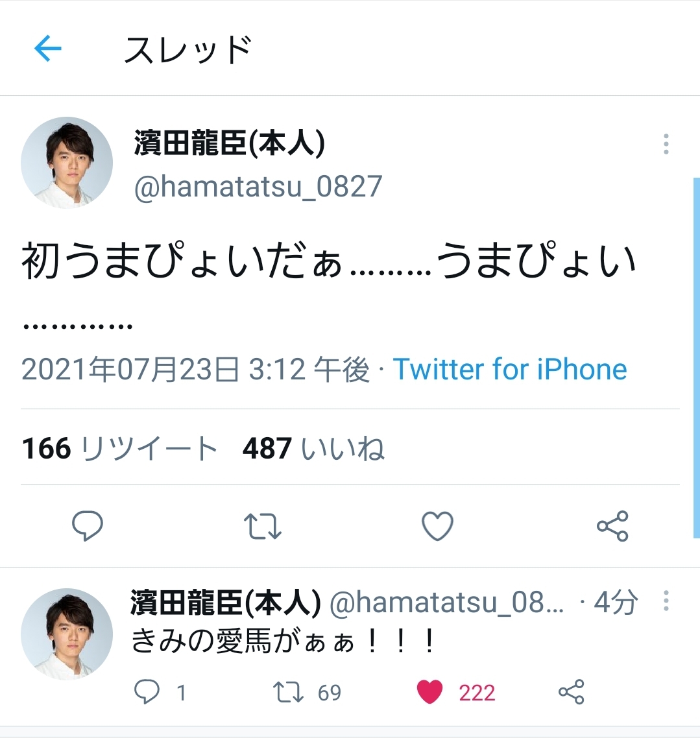700x753 pixels.
Task: View the 166 retweets list
Action: pos(119,448)
